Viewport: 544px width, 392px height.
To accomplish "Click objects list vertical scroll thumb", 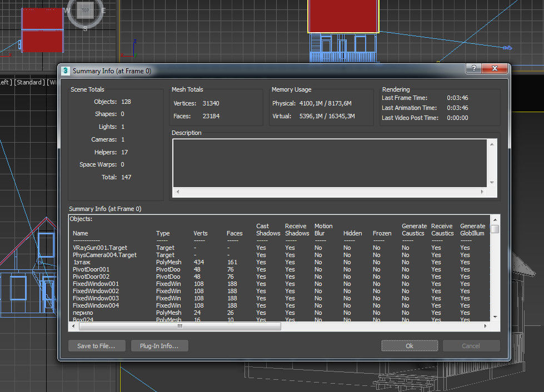I will pyautogui.click(x=496, y=229).
